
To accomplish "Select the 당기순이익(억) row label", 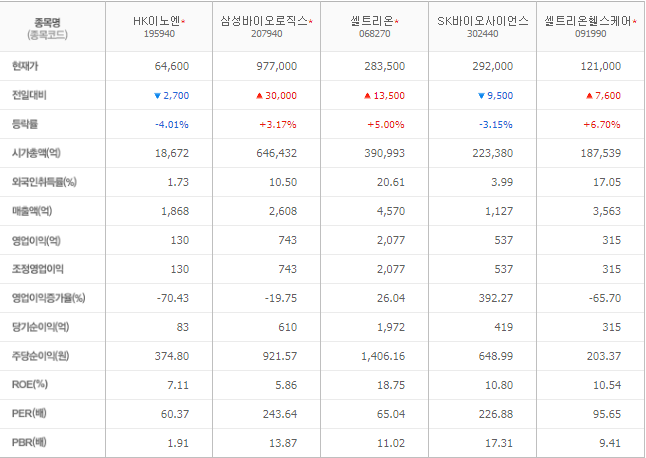I will click(40, 327).
